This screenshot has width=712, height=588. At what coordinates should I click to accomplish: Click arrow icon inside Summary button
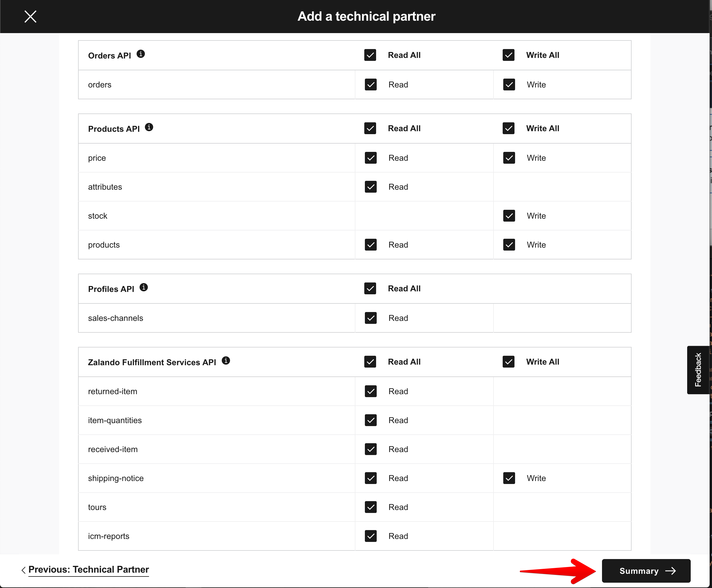click(670, 571)
